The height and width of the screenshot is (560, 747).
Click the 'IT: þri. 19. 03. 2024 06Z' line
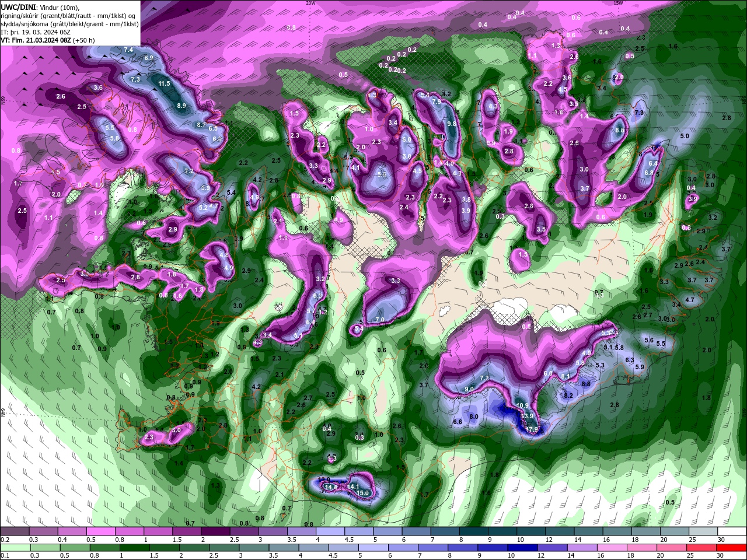[x=35, y=32]
